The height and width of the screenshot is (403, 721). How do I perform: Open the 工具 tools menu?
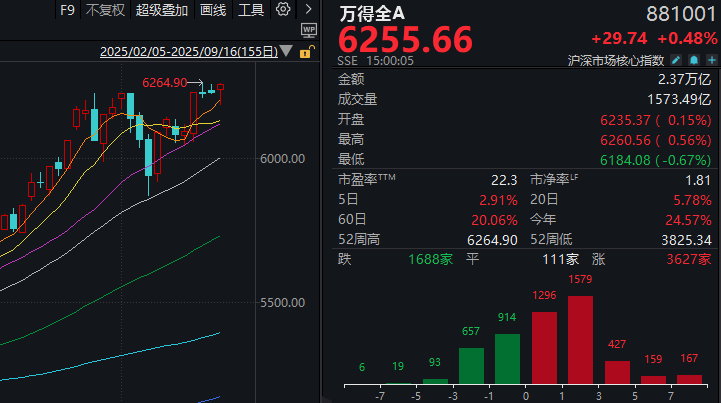tap(251, 10)
